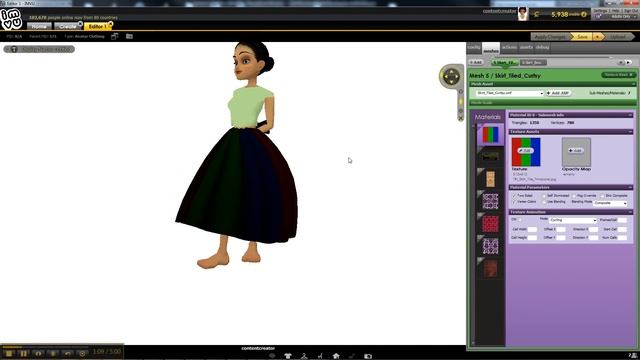
Task: Open the debug tab
Action: pos(542,48)
